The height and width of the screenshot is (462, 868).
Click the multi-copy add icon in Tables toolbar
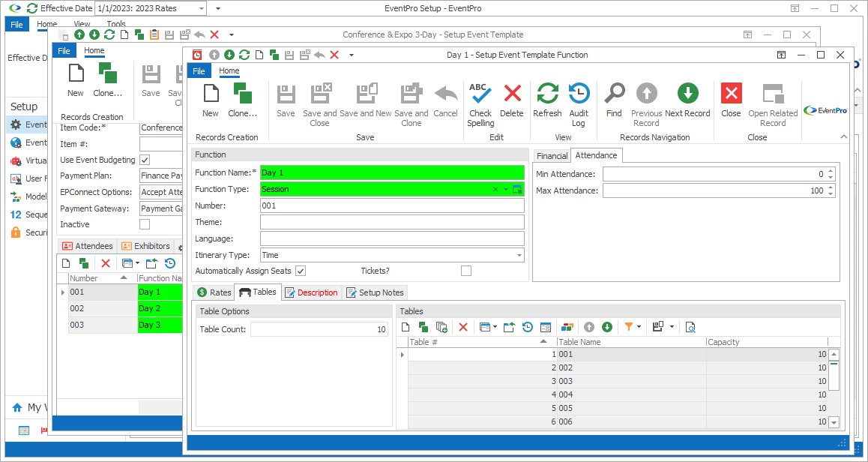pos(441,328)
